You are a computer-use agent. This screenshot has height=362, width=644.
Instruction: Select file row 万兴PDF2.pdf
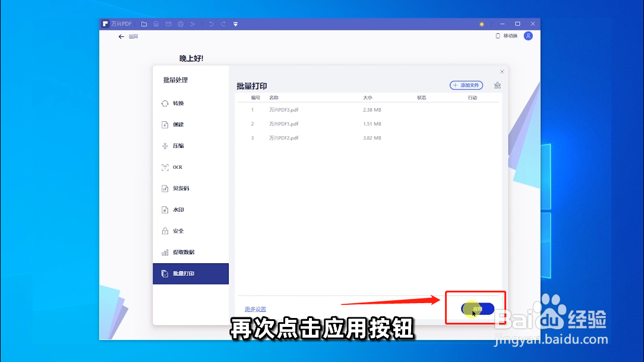coord(368,138)
